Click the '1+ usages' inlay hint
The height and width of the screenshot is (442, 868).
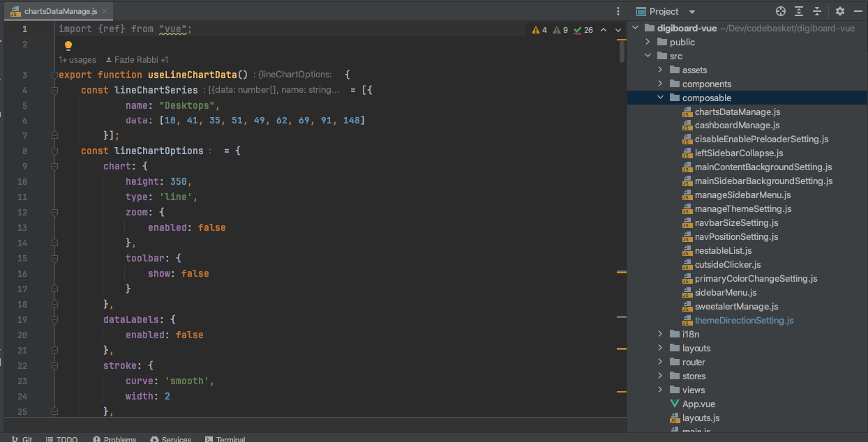tap(77, 60)
